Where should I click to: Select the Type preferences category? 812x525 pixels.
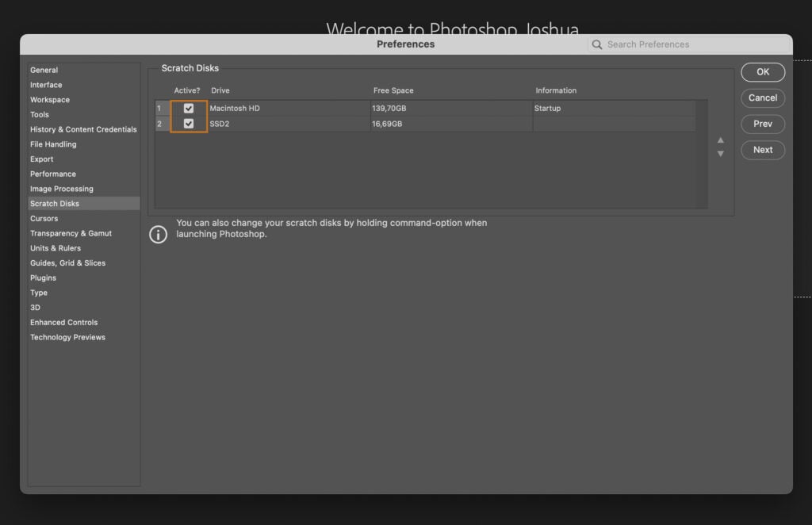coord(38,293)
